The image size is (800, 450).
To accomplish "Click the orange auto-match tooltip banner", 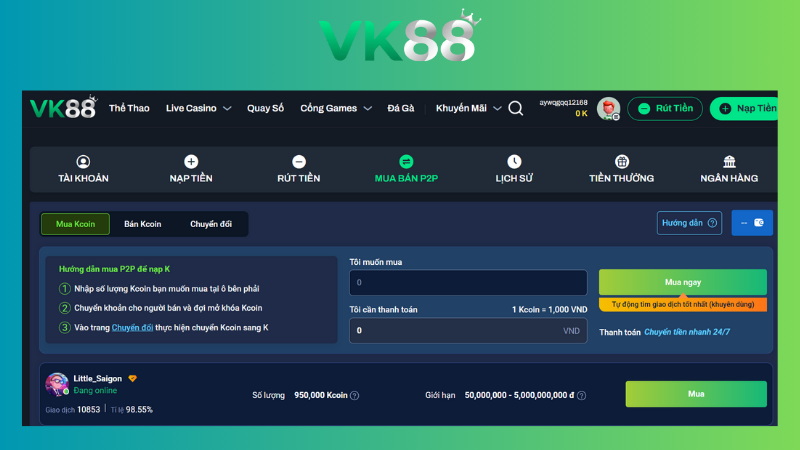I will [683, 304].
